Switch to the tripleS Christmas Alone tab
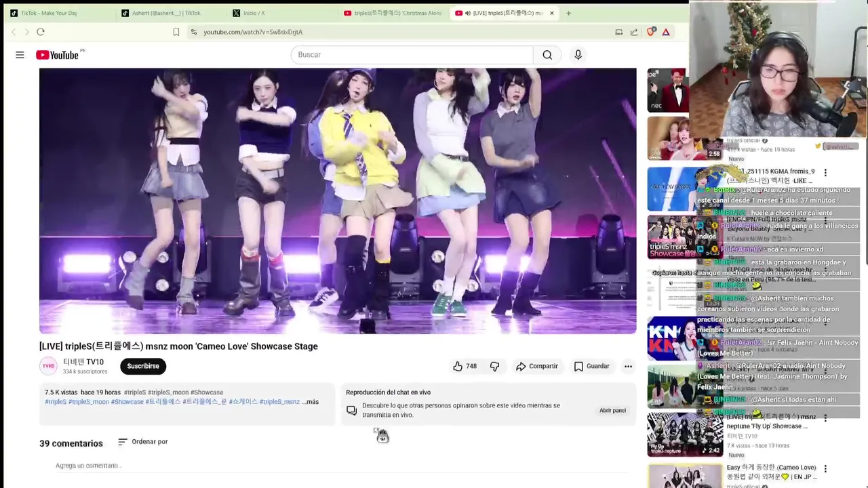 [x=393, y=13]
